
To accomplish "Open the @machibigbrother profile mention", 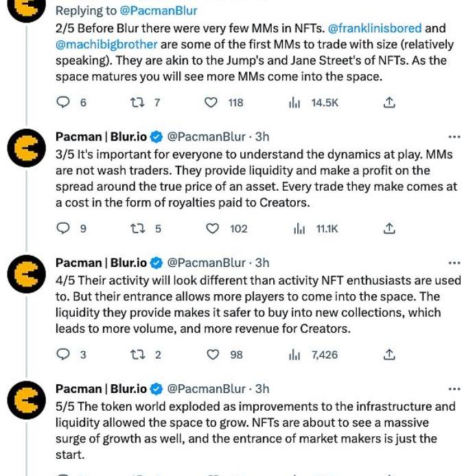I will click(x=106, y=45).
